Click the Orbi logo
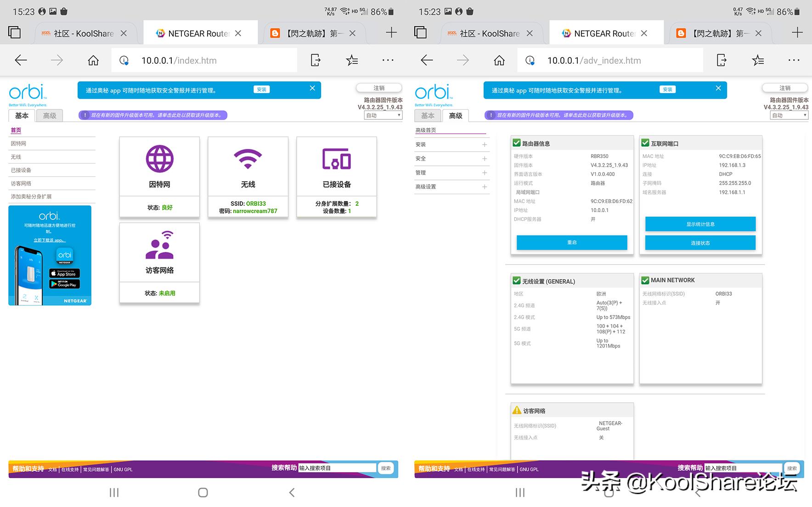Image resolution: width=812 pixels, height=507 pixels. pos(28,92)
